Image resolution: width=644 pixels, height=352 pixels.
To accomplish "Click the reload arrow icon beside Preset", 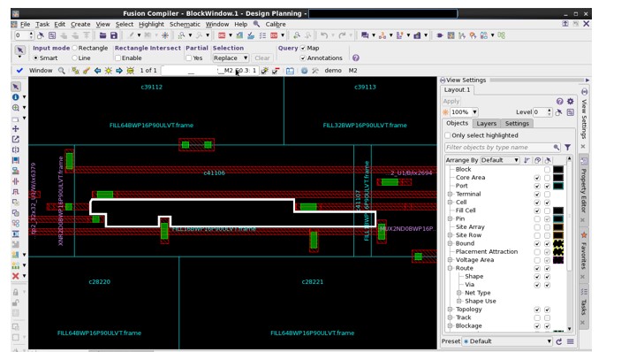I will point(559,341).
